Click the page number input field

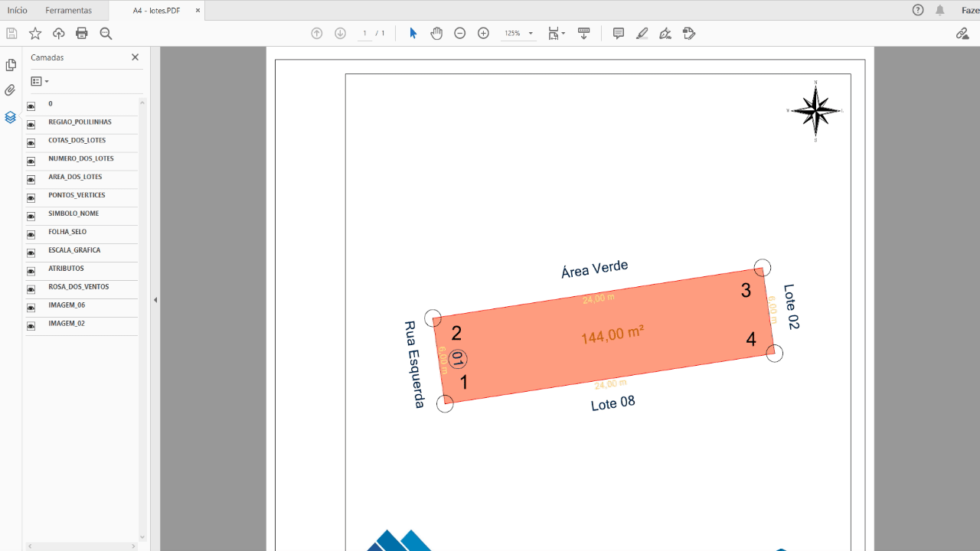pyautogui.click(x=365, y=34)
